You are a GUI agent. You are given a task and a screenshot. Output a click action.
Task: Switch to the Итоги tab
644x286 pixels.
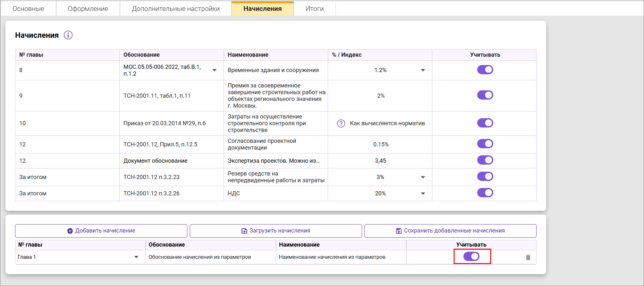click(314, 9)
